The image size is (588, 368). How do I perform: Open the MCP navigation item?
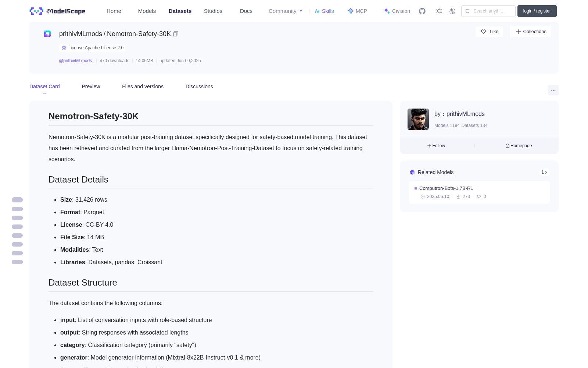[358, 11]
